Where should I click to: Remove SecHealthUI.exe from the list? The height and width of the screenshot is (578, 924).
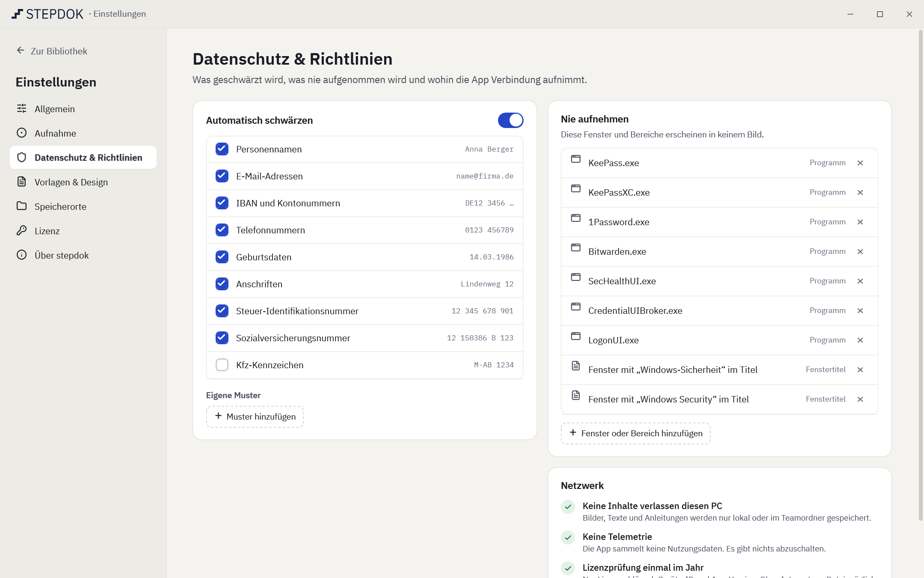click(x=860, y=281)
